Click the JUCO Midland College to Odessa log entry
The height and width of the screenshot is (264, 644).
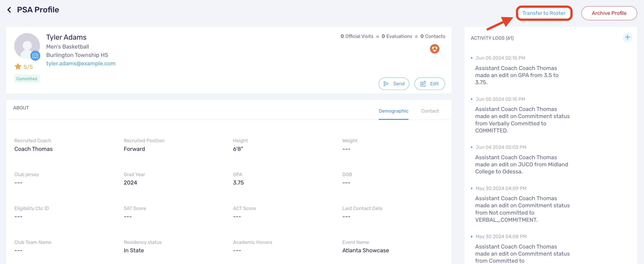(x=521, y=165)
